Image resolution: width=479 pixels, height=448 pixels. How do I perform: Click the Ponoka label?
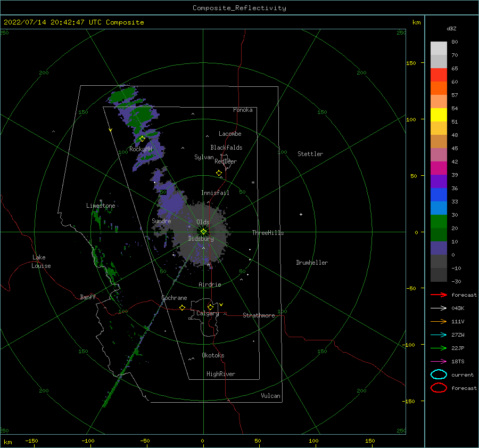(243, 110)
